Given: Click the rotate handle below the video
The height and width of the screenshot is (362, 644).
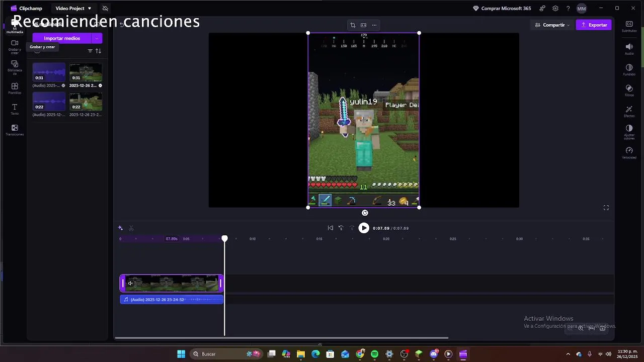Looking at the screenshot, I should [365, 213].
